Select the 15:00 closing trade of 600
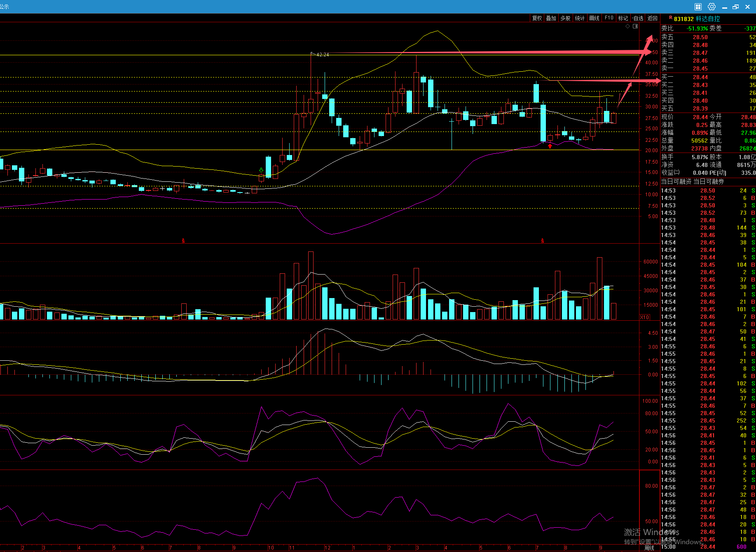The width and height of the screenshot is (756, 552). (x=709, y=547)
